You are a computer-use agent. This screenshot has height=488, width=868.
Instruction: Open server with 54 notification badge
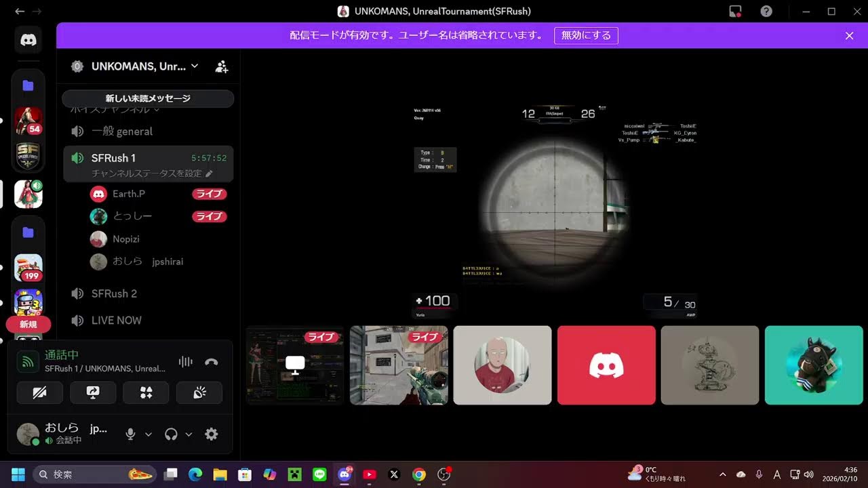click(x=28, y=121)
